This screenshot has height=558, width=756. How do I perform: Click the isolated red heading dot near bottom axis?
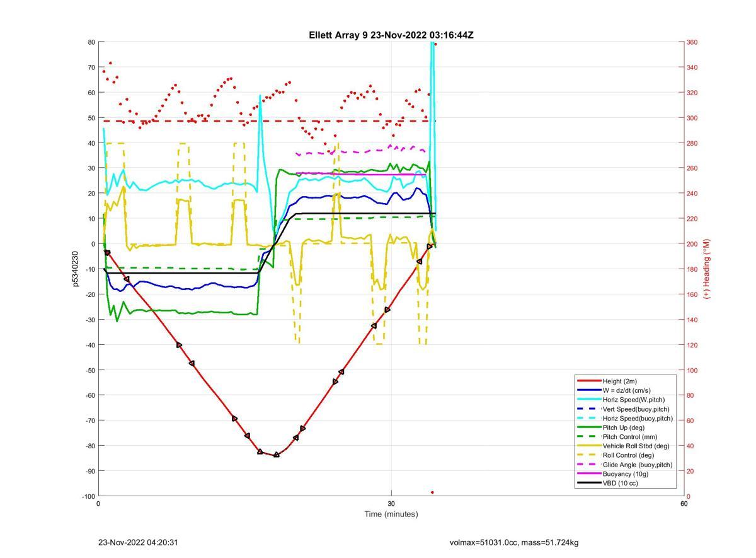pos(432,492)
